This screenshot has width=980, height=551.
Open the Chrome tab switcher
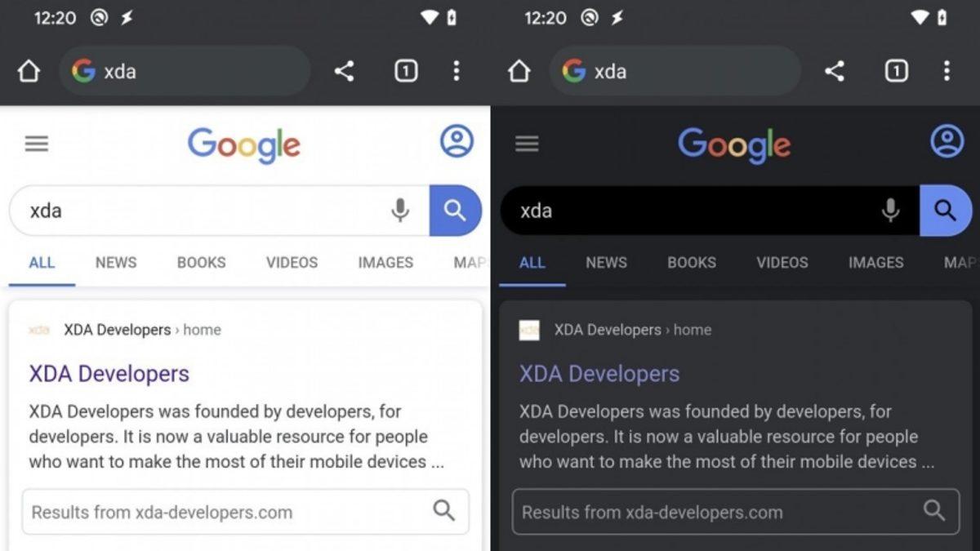[405, 71]
